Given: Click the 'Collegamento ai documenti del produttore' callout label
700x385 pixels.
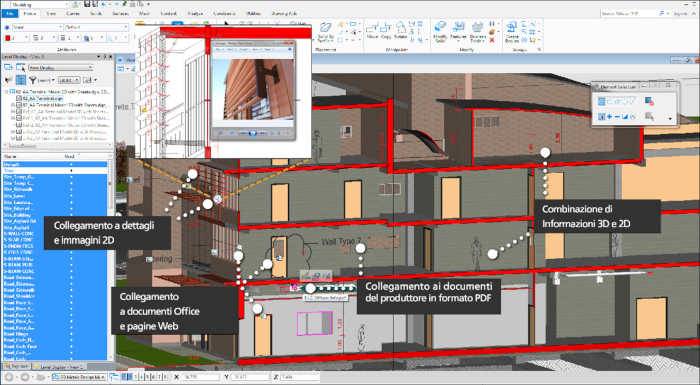Looking at the screenshot, I should click(429, 292).
